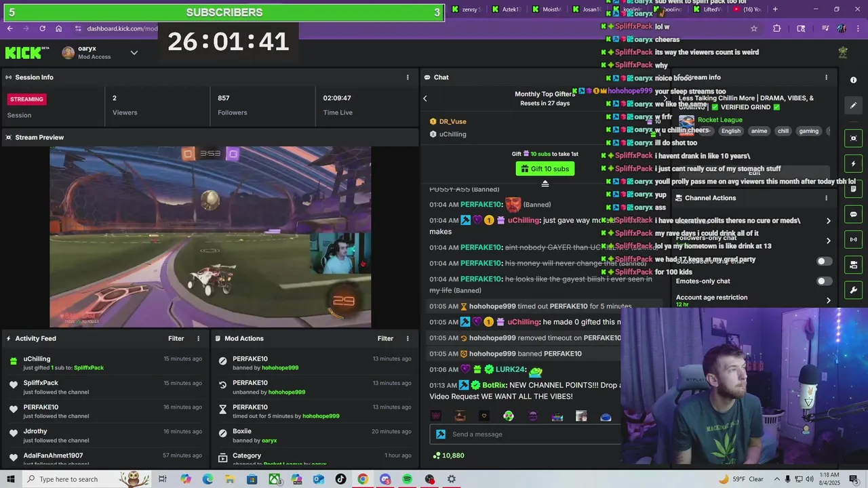Click Edit button in Stream info
This screenshot has width=868, height=488.
[754, 173]
